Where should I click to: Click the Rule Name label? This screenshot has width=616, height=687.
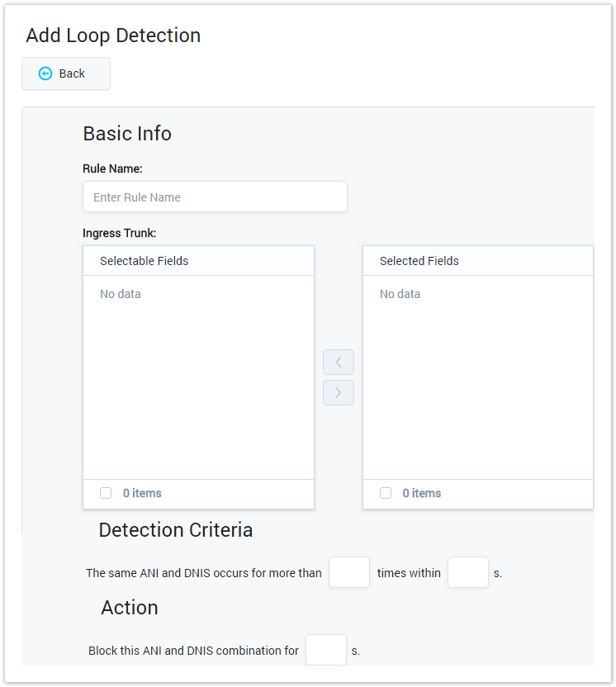112,168
